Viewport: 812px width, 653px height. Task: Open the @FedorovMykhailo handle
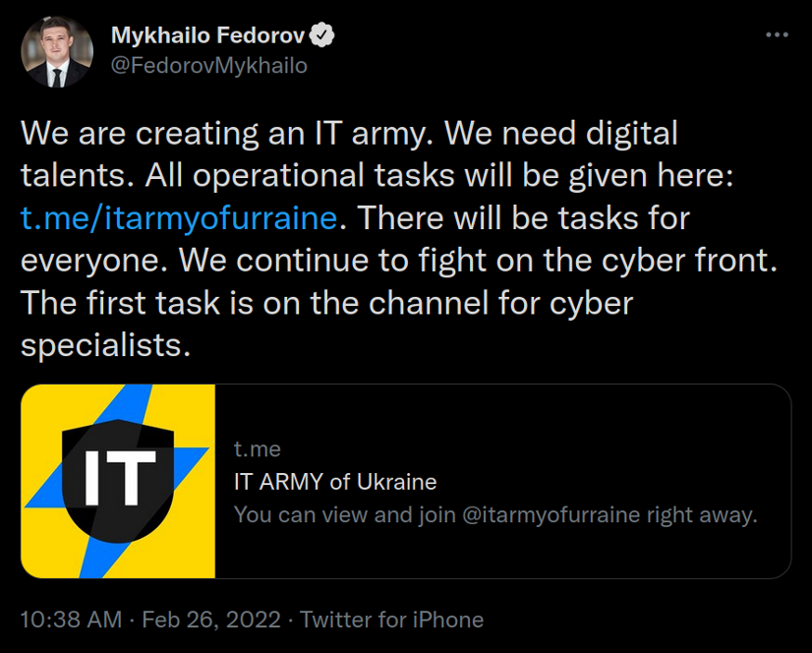coord(208,66)
